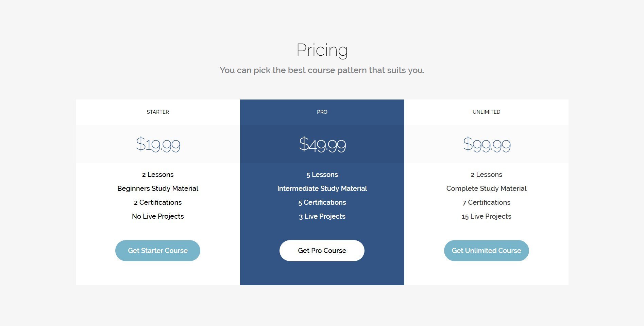This screenshot has height=326, width=644.
Task: Select Beginners Study Material in Starter plan
Action: click(x=157, y=188)
